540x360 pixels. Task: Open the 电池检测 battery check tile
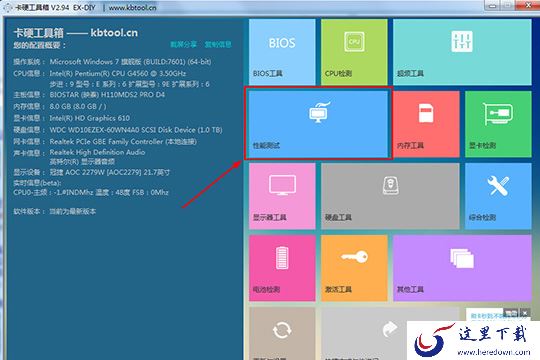coord(282,268)
